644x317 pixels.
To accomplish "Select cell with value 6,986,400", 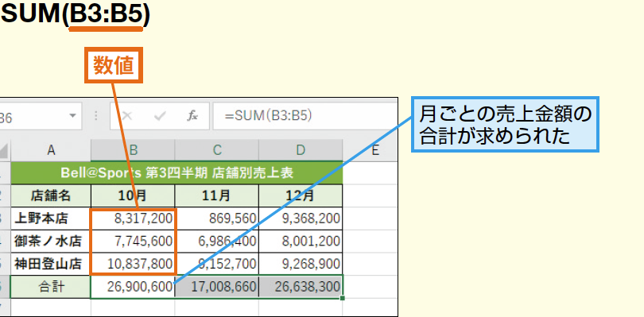I will click(217, 242).
